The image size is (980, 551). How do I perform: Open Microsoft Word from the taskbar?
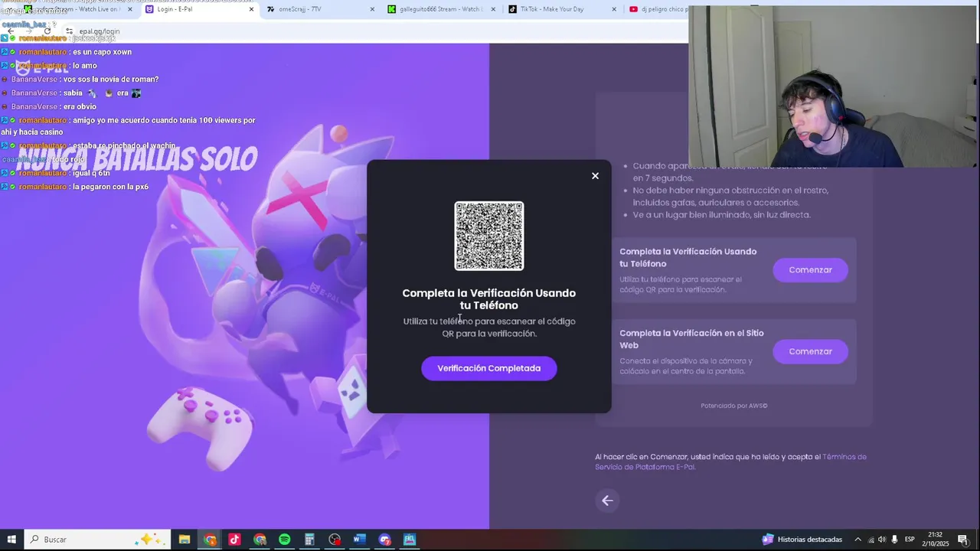tap(359, 540)
